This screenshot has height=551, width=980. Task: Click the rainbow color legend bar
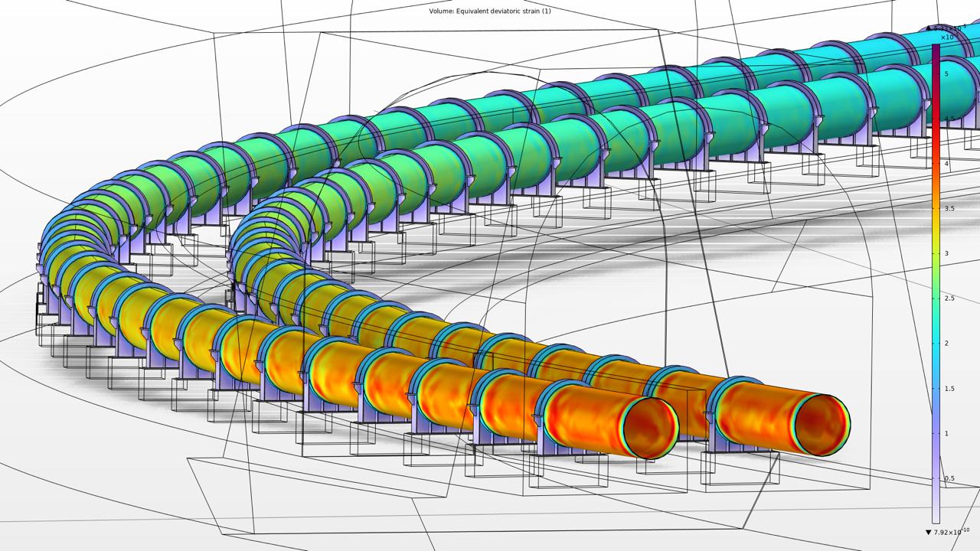tap(936, 283)
